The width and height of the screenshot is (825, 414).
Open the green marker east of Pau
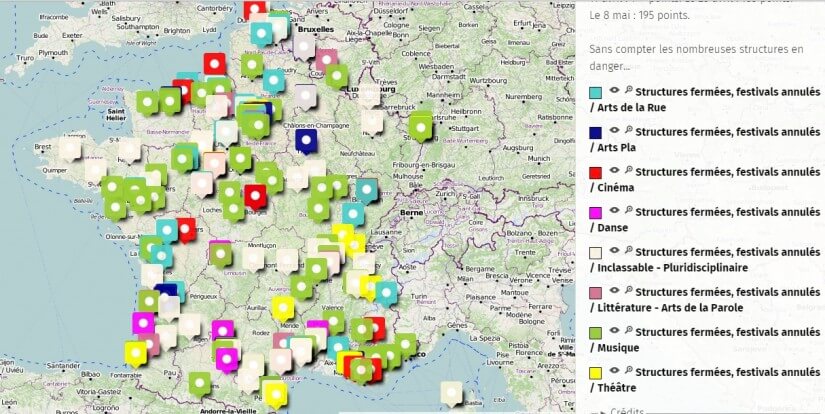pyautogui.click(x=200, y=384)
